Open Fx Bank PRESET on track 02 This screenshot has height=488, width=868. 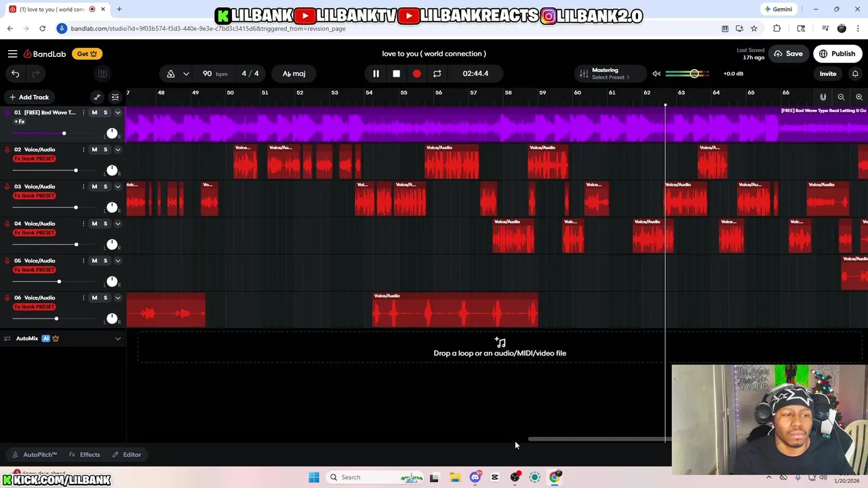click(x=35, y=159)
